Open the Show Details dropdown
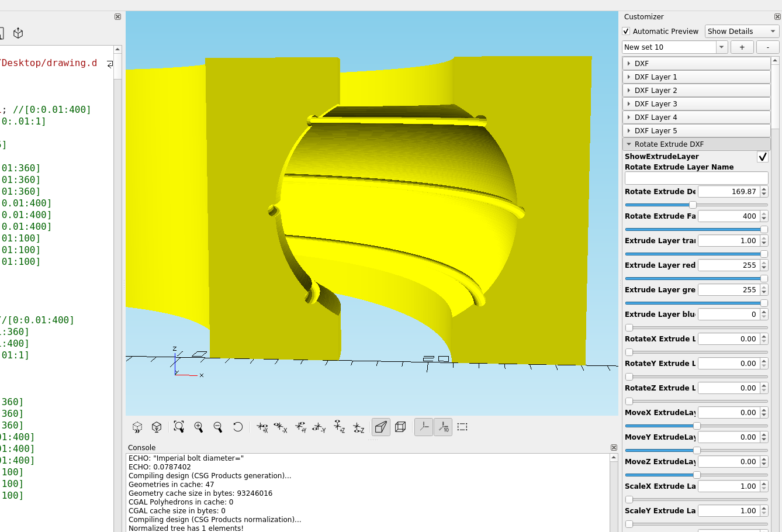Viewport: 782px width, 532px height. pyautogui.click(x=742, y=31)
